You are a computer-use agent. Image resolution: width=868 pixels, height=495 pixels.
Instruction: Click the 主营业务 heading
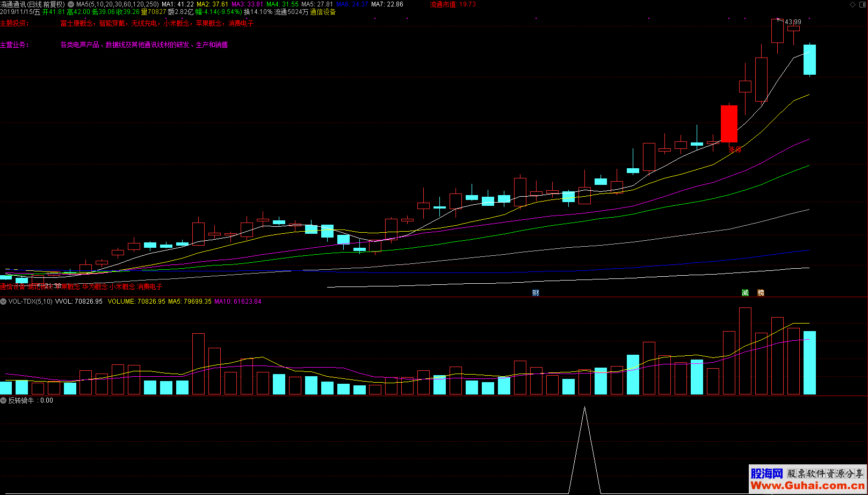(15, 45)
